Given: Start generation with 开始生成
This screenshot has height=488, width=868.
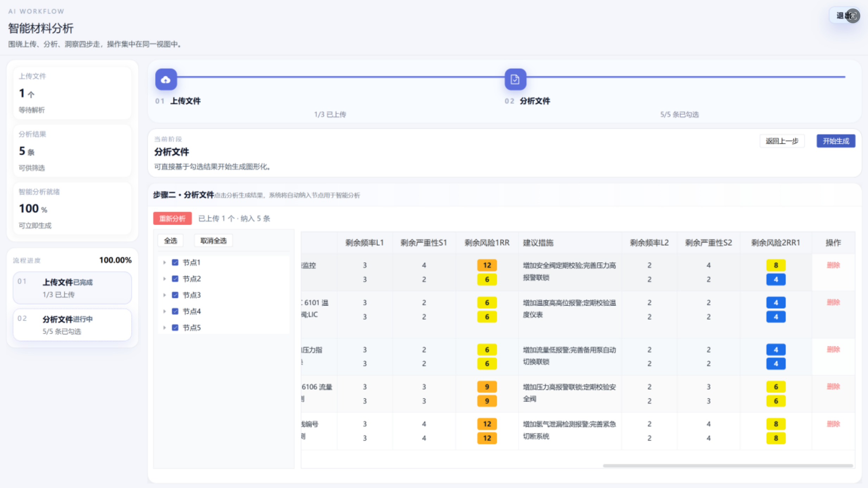Looking at the screenshot, I should pyautogui.click(x=836, y=141).
